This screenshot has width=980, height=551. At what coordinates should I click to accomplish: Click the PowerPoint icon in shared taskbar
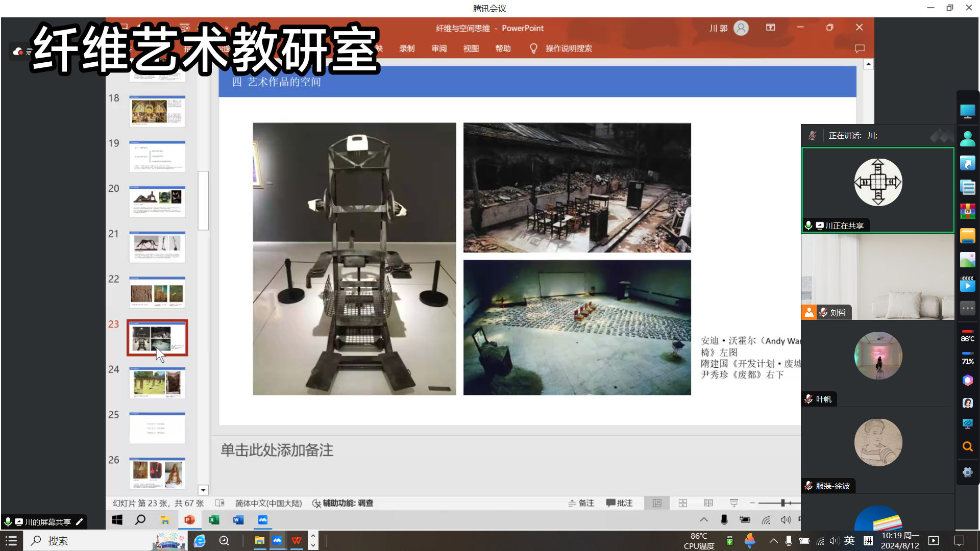pyautogui.click(x=189, y=520)
